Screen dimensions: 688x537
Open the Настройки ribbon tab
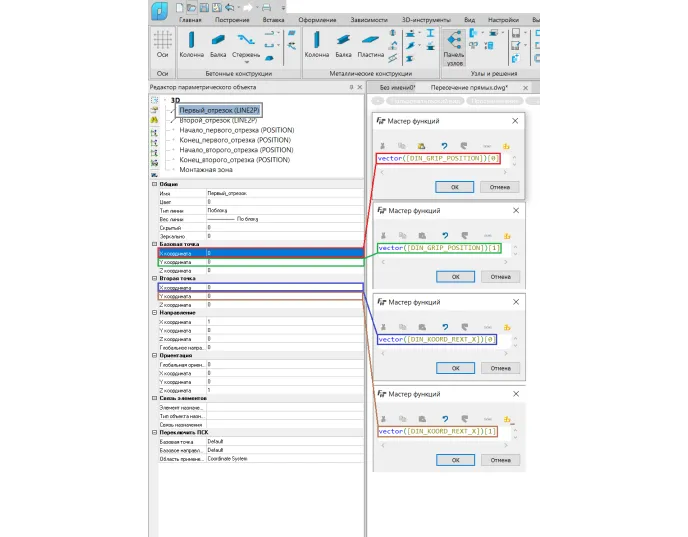503,20
